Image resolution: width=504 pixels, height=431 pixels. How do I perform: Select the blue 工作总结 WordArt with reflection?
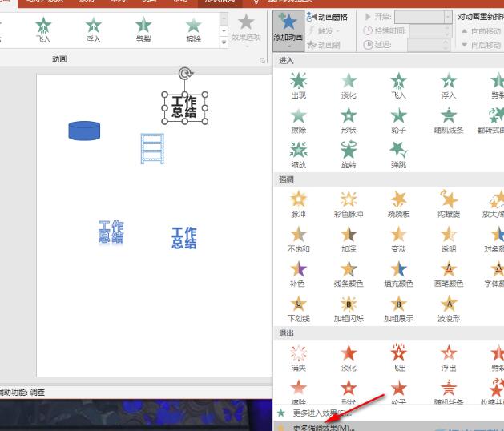click(111, 232)
